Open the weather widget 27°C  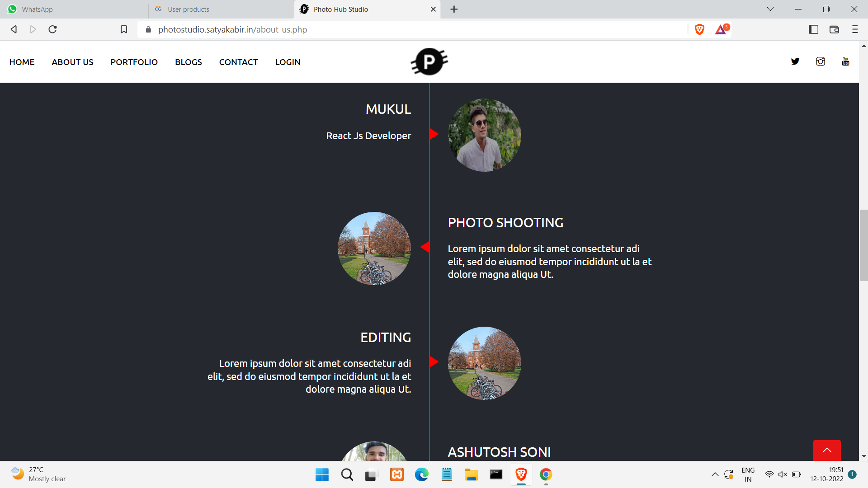click(x=38, y=474)
